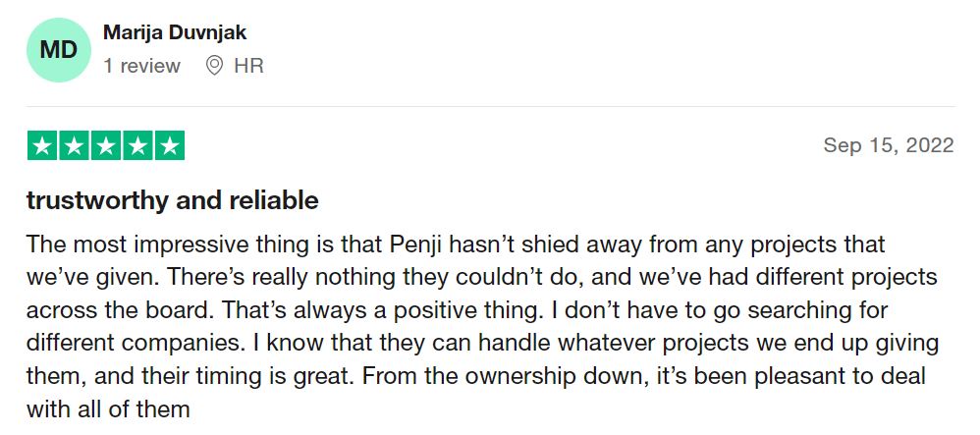Click the third green rating star
The image size is (980, 435).
[105, 145]
